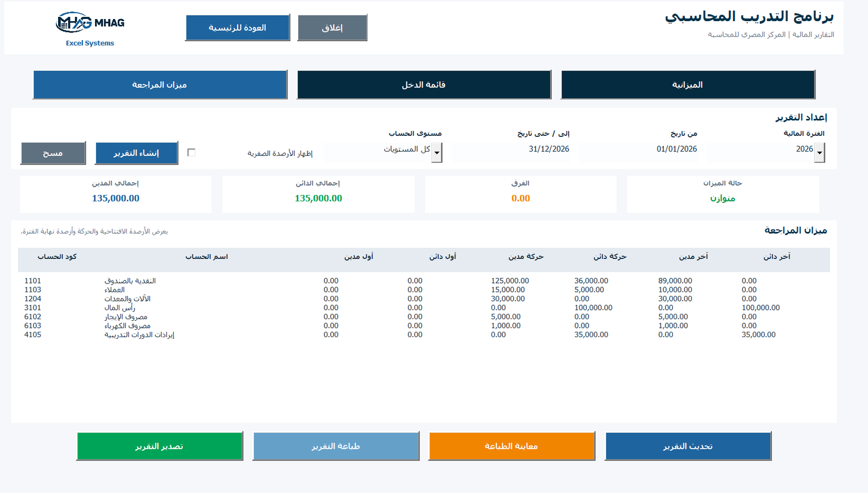Click the تحديث التقرير button
868x493 pixels.
[688, 446]
